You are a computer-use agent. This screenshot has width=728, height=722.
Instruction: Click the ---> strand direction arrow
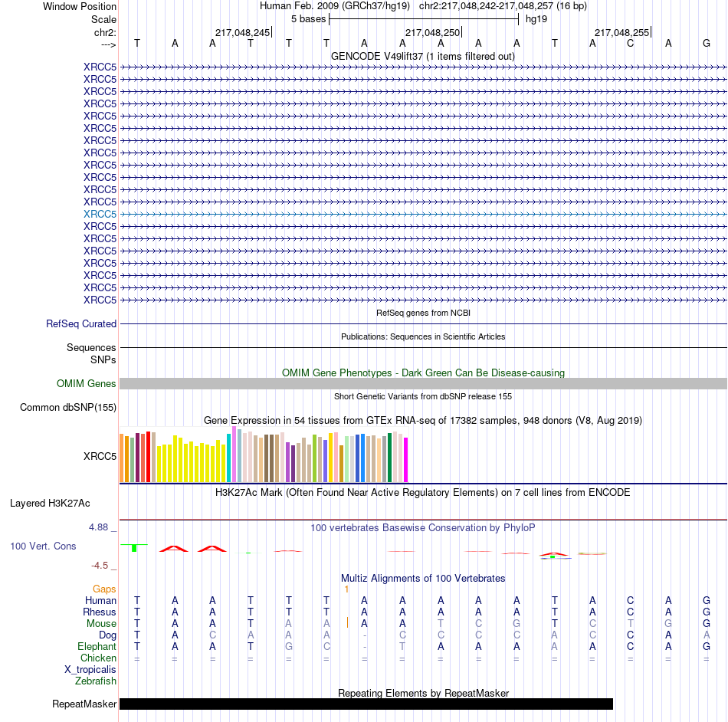[x=108, y=44]
